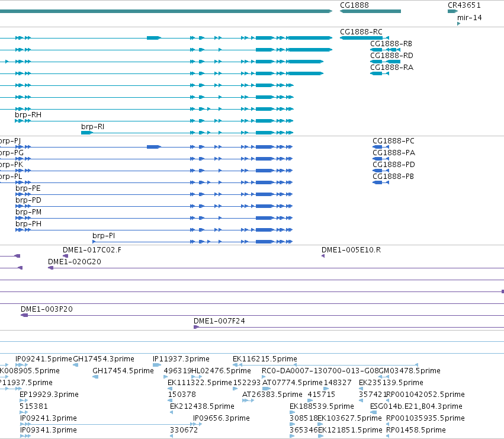Viewport: 504px width, 439px height.
Task: Click the IP09341.3prime label
Action: click(x=48, y=430)
